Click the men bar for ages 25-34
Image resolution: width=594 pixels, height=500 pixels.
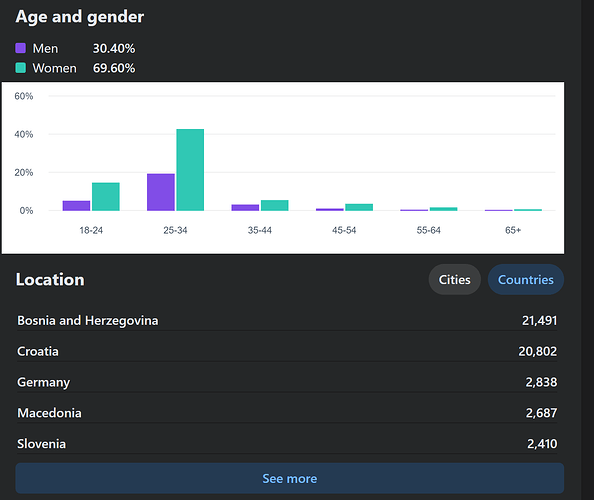161,192
